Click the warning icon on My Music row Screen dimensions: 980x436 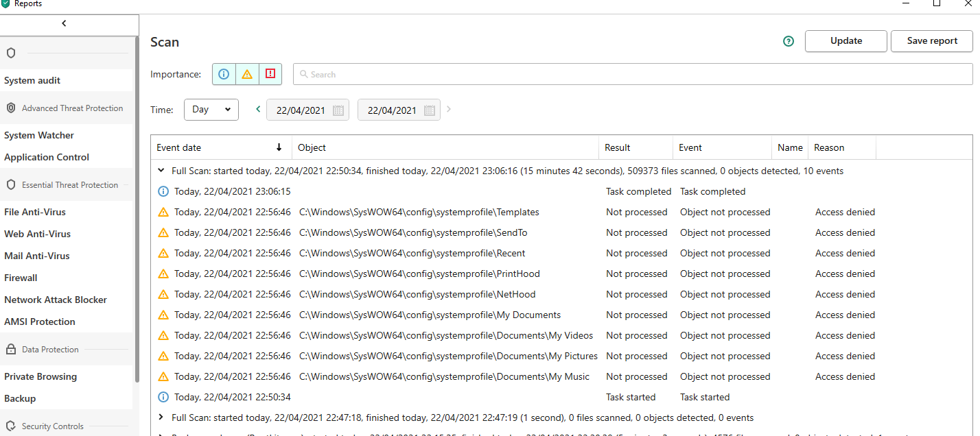click(x=163, y=376)
